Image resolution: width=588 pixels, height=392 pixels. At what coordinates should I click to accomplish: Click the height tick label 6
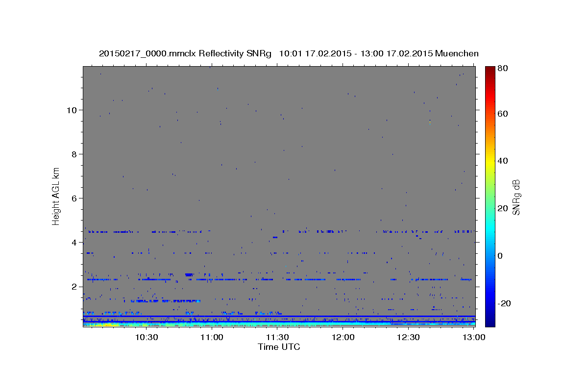tap(74, 198)
